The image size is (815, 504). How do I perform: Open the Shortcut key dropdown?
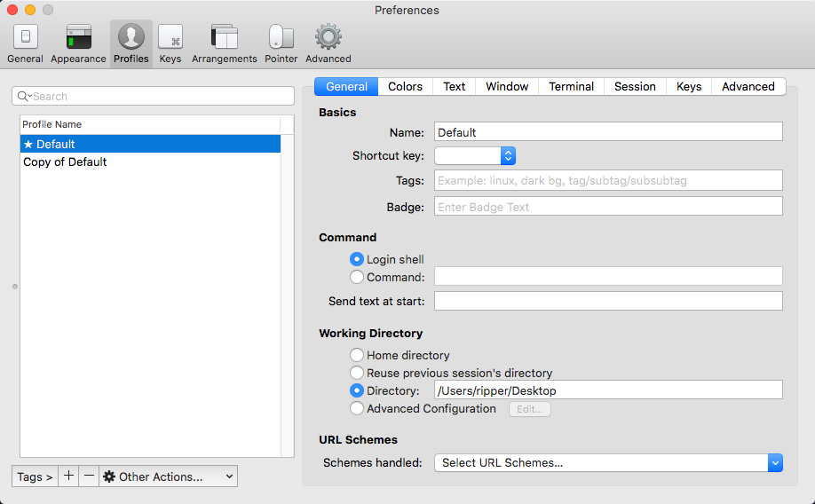click(475, 155)
